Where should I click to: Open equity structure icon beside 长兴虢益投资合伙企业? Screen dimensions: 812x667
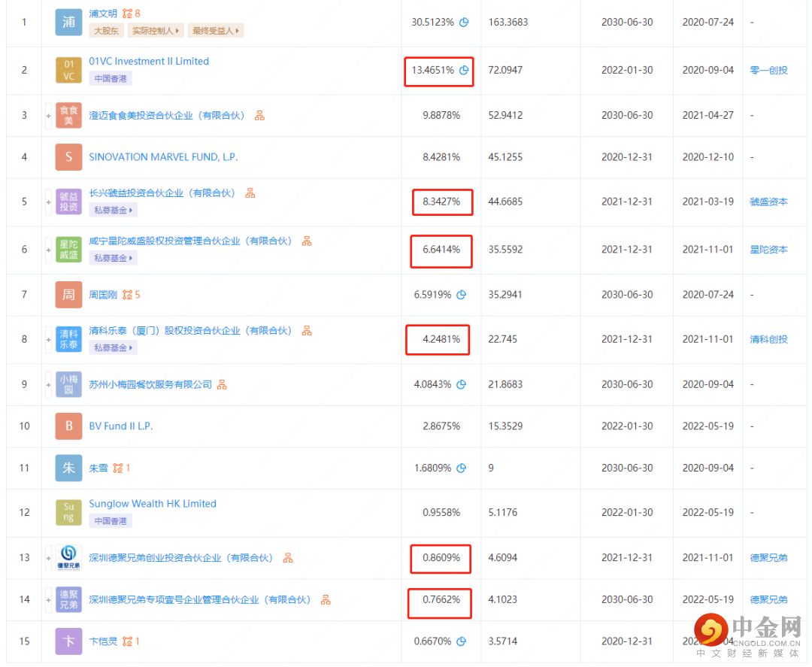coord(250,193)
